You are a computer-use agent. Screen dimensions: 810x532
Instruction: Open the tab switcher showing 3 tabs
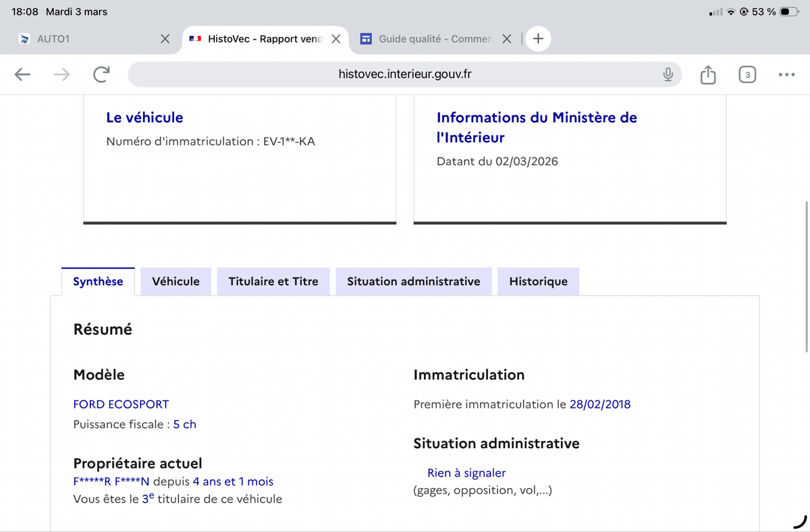click(x=747, y=75)
